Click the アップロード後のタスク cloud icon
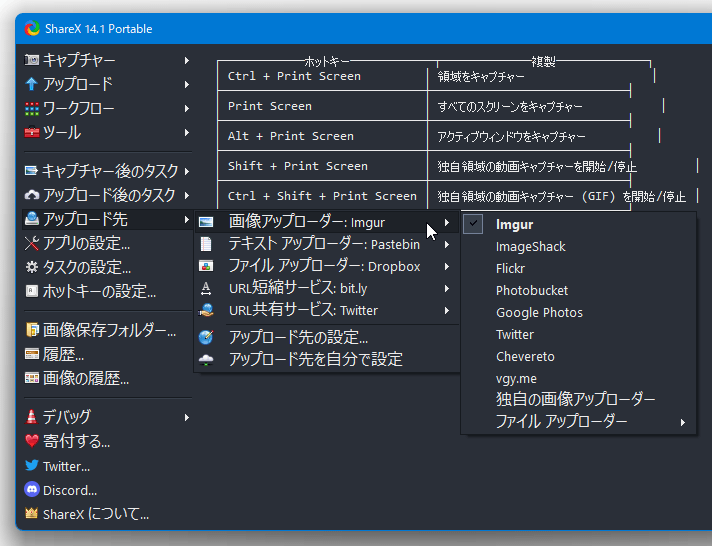712x546 pixels. click(x=32, y=195)
